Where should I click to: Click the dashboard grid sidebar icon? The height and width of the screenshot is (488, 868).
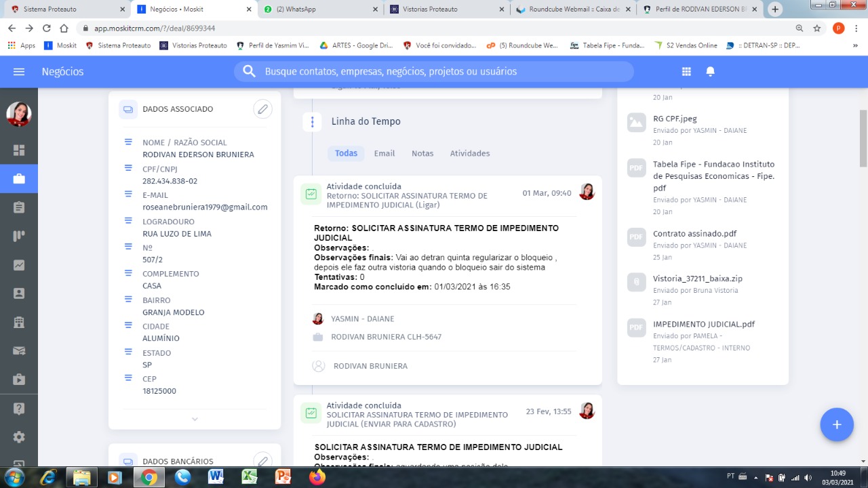tap(19, 150)
